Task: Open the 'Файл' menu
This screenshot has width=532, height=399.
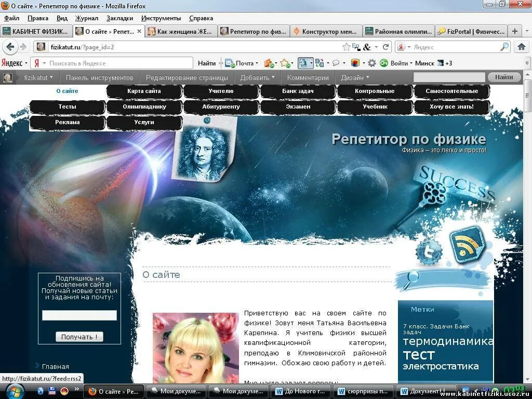Action: coord(11,18)
